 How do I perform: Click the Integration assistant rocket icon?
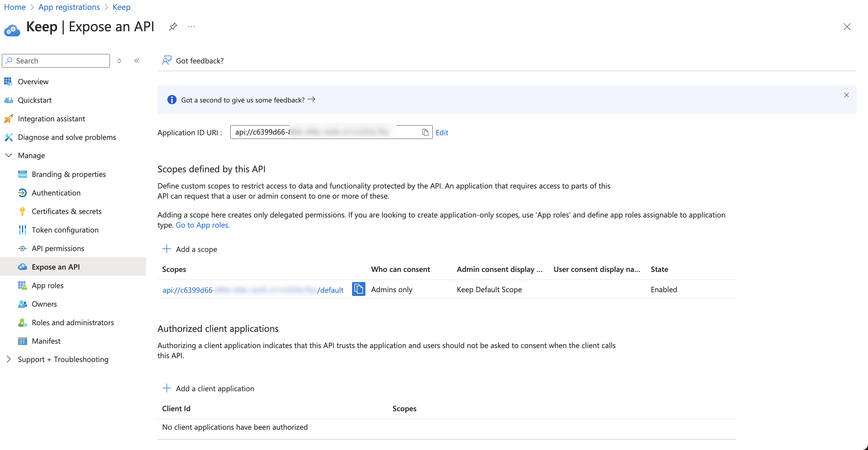coord(8,118)
